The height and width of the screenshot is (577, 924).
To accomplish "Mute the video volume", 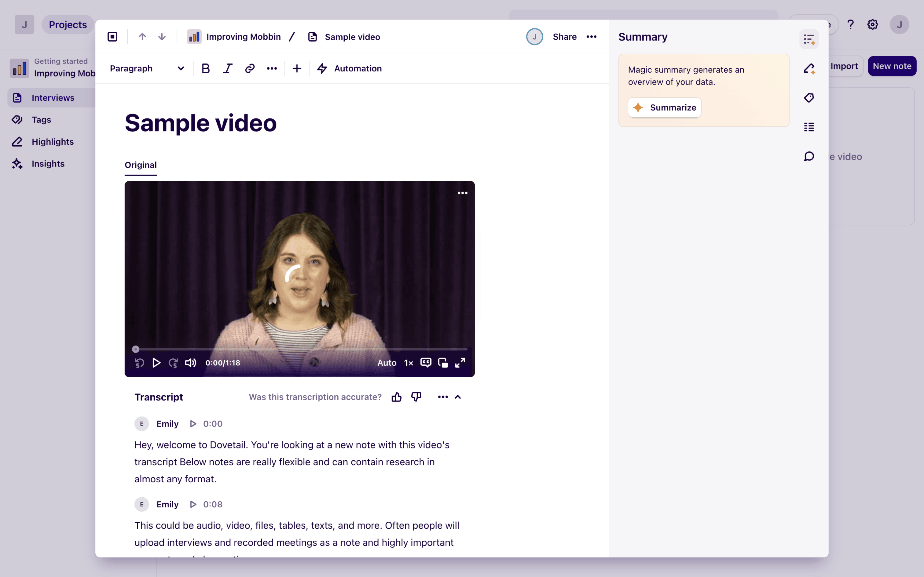I will 191,363.
